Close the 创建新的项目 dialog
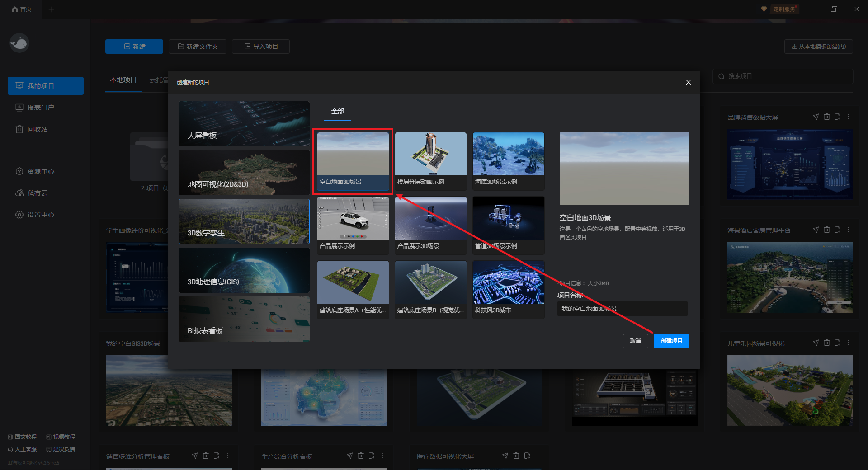 click(689, 82)
